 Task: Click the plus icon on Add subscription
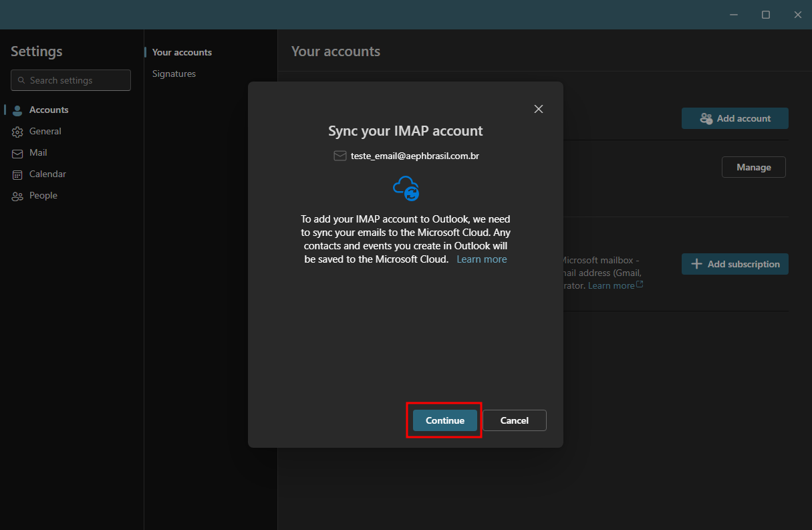click(696, 264)
